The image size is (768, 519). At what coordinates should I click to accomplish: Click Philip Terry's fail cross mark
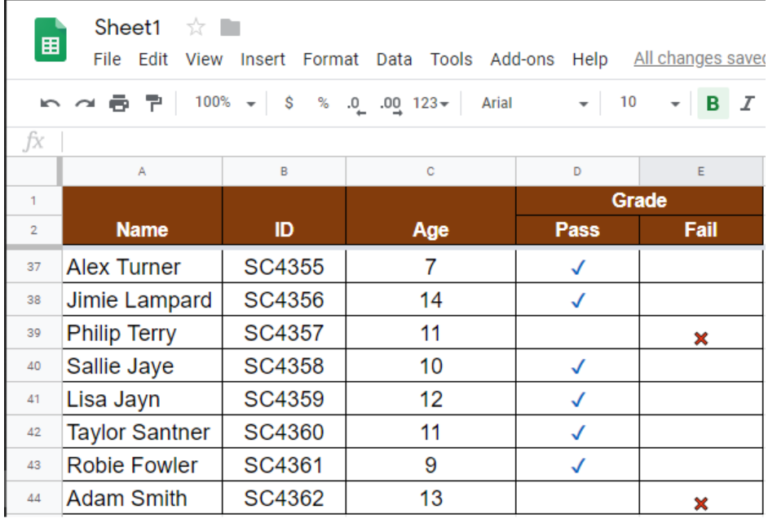701,338
